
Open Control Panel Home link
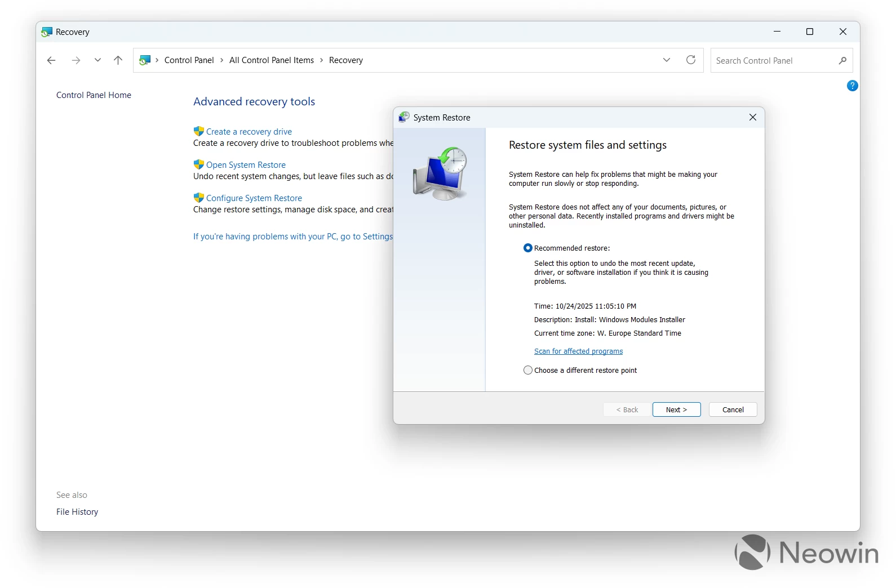94,95
